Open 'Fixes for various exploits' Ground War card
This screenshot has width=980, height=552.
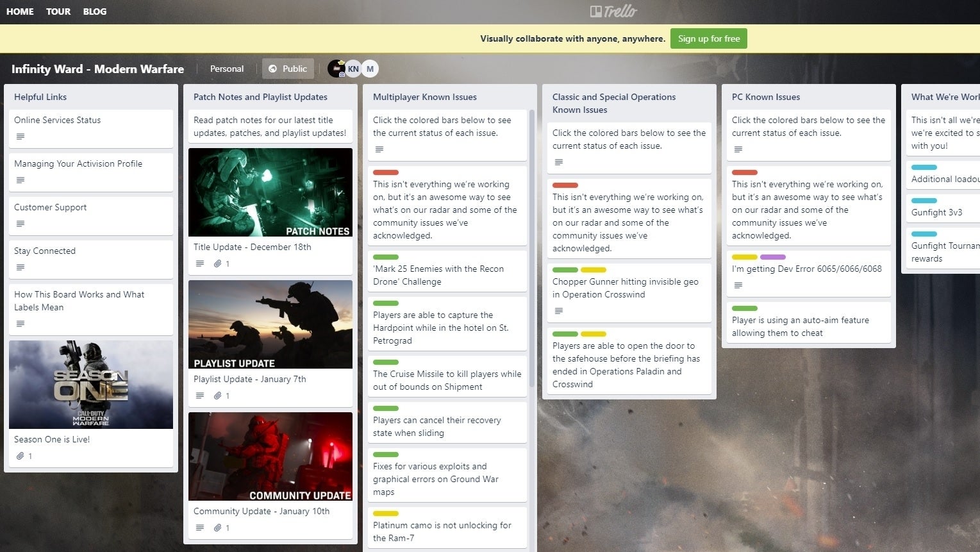447,475
